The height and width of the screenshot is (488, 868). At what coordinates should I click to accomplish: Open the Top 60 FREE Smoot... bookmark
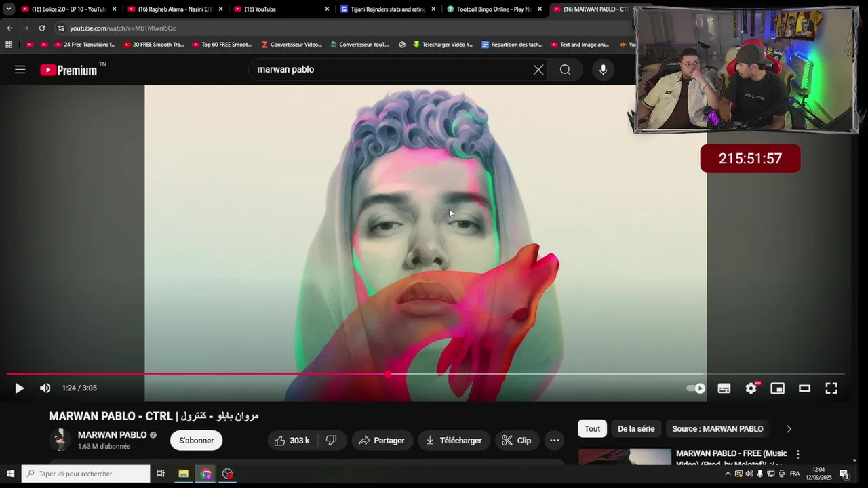[x=222, y=45]
